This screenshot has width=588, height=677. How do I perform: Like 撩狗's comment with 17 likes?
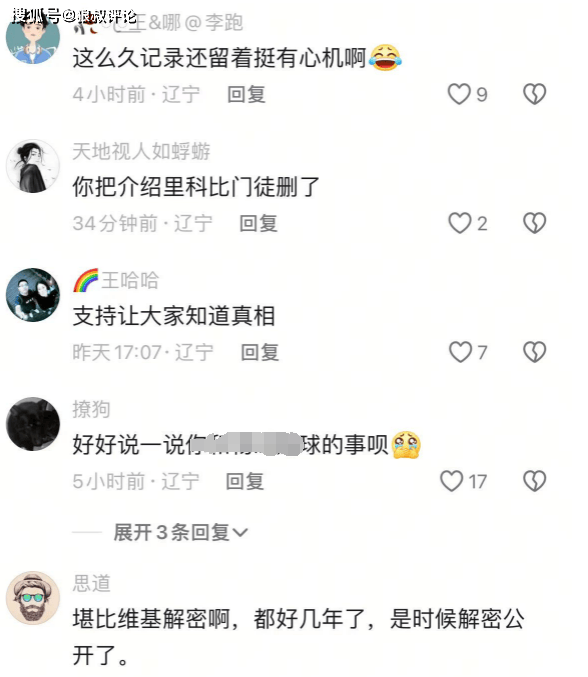click(452, 481)
